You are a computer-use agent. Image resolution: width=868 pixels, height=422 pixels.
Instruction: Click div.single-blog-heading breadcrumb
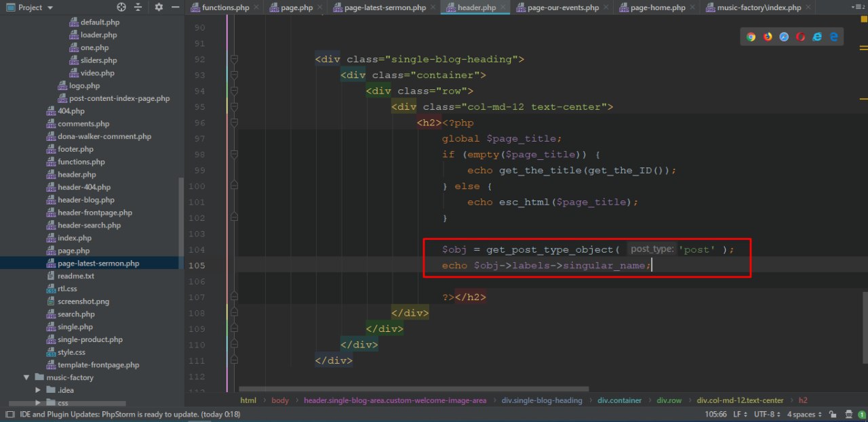542,400
